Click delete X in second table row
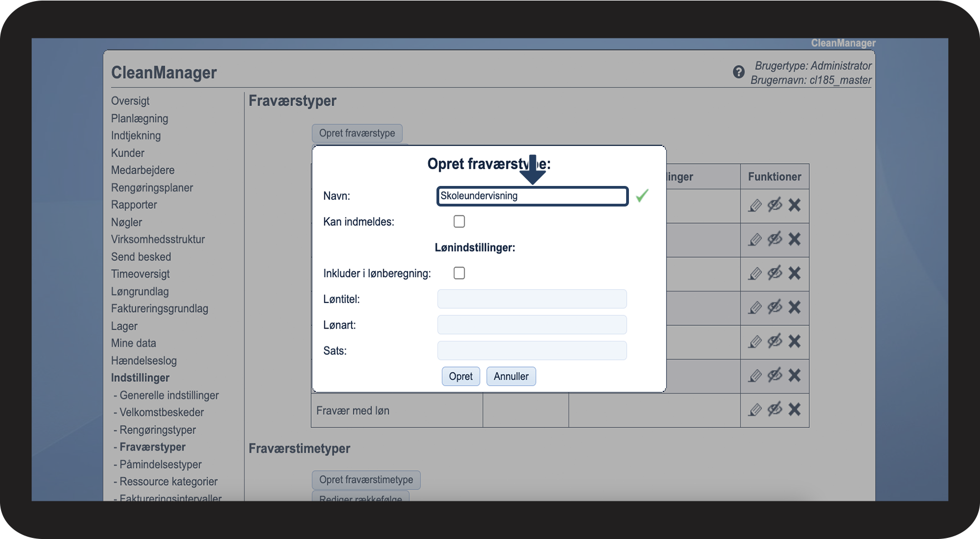Screen dimensions: 980x539 (794, 239)
